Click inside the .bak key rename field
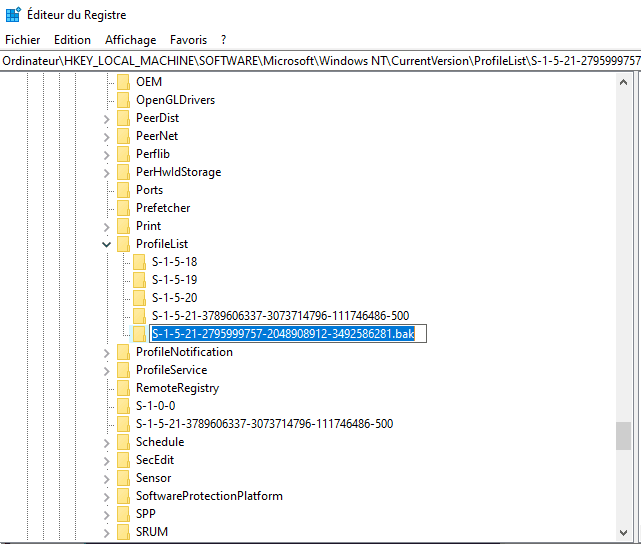The height and width of the screenshot is (544, 641). coord(288,334)
